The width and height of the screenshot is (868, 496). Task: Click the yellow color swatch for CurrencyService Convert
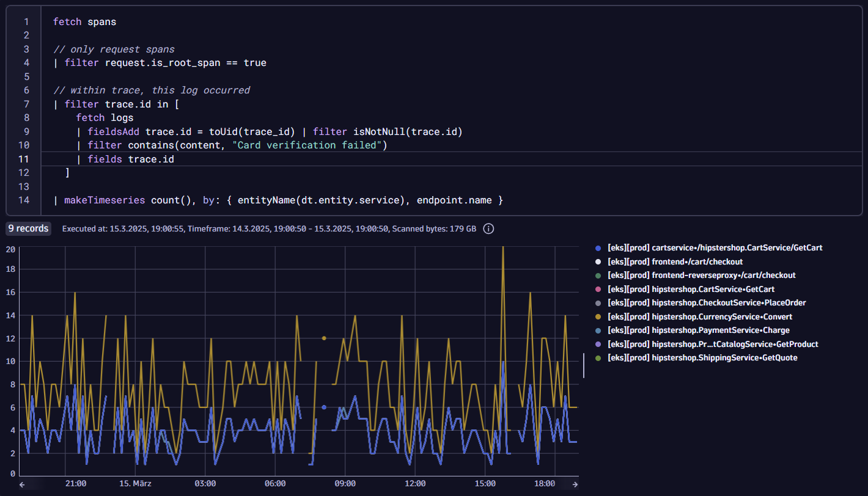click(x=598, y=316)
